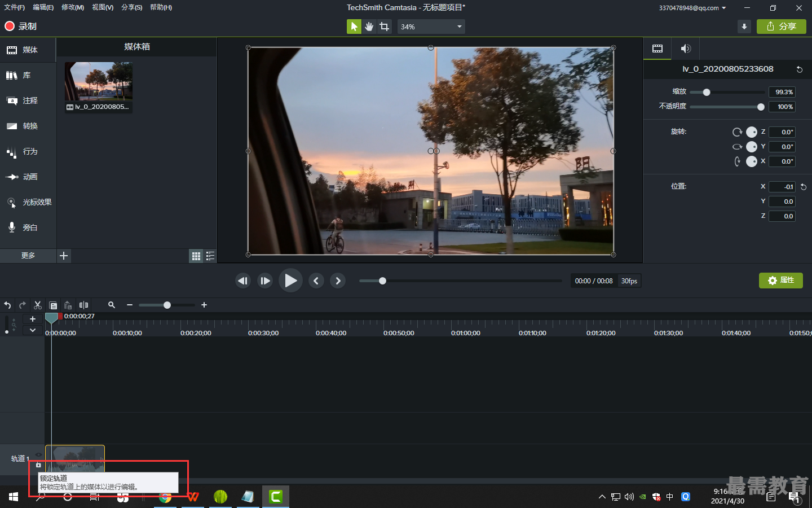
Task: Click the 30fps frame rate label
Action: tap(629, 281)
